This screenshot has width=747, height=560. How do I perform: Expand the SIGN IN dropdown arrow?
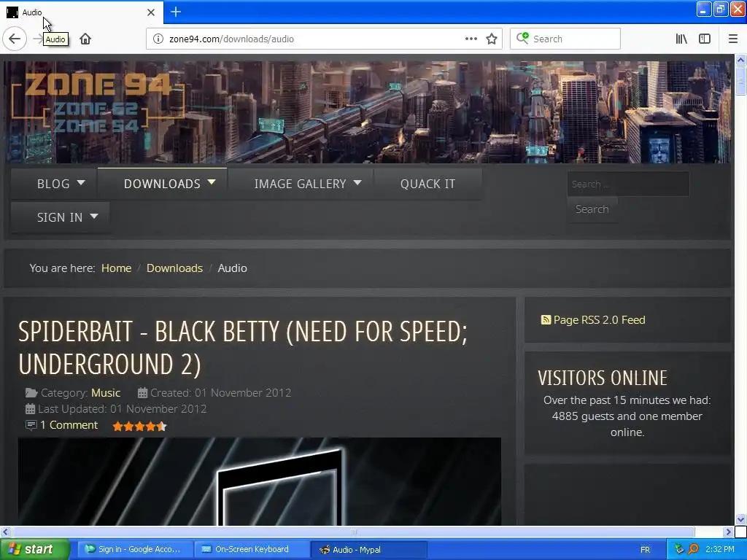94,216
